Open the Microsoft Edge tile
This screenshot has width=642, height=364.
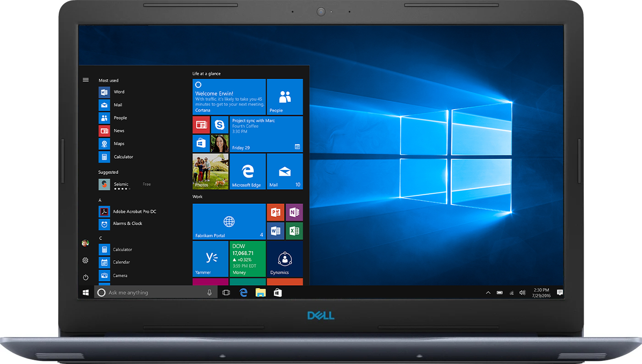[247, 171]
